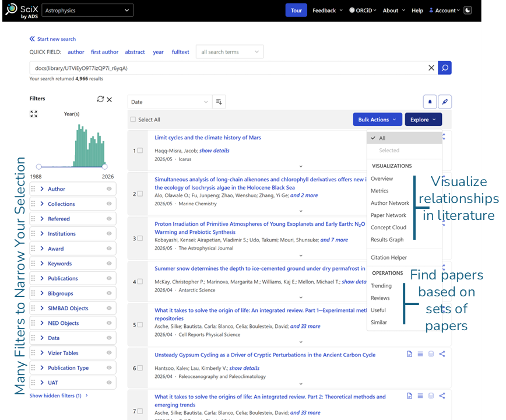Open Limit cycles and climate history of Mars
The image size is (506, 420).
click(x=208, y=137)
